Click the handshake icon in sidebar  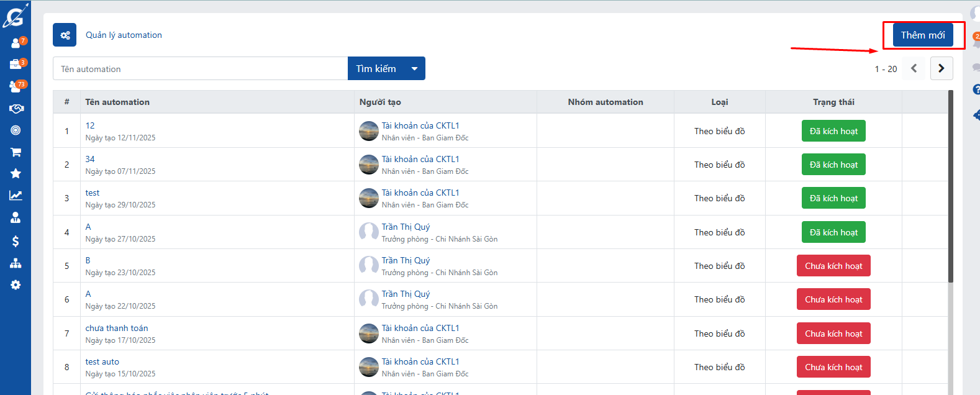[16, 109]
